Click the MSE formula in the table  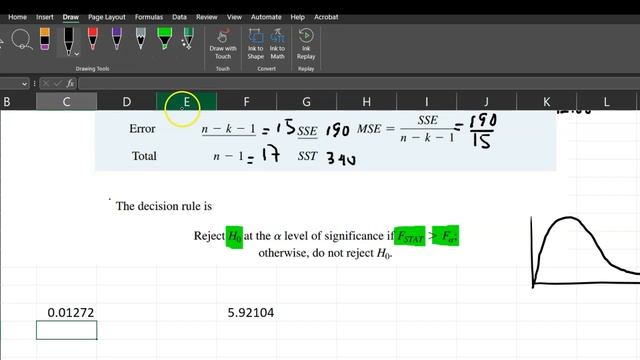click(x=406, y=129)
